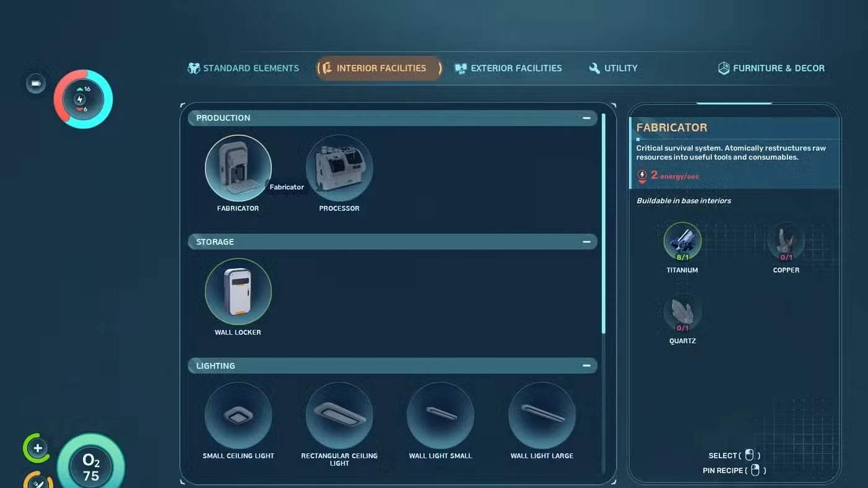This screenshot has height=488, width=868.
Task: Click the 'Buildable in base interiors' text
Action: click(684, 201)
